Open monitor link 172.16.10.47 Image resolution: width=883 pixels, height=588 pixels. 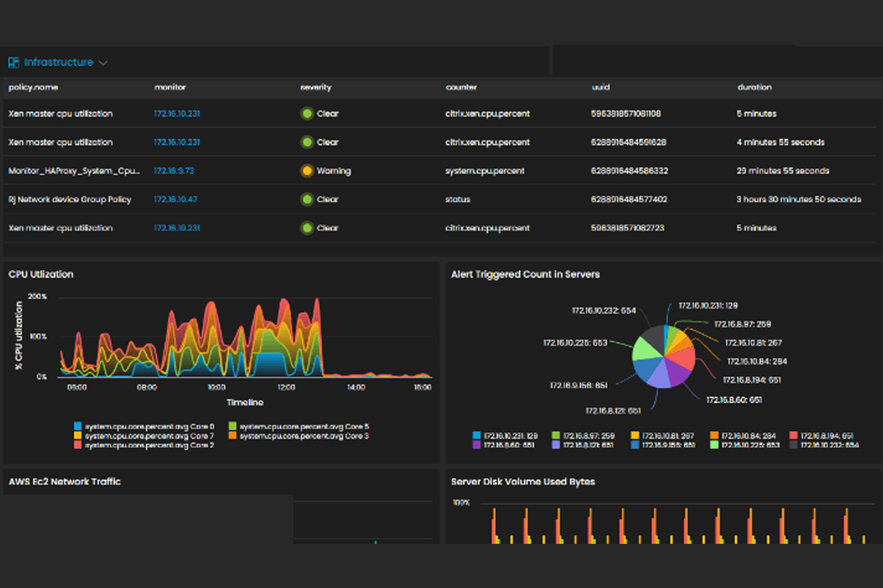(175, 200)
